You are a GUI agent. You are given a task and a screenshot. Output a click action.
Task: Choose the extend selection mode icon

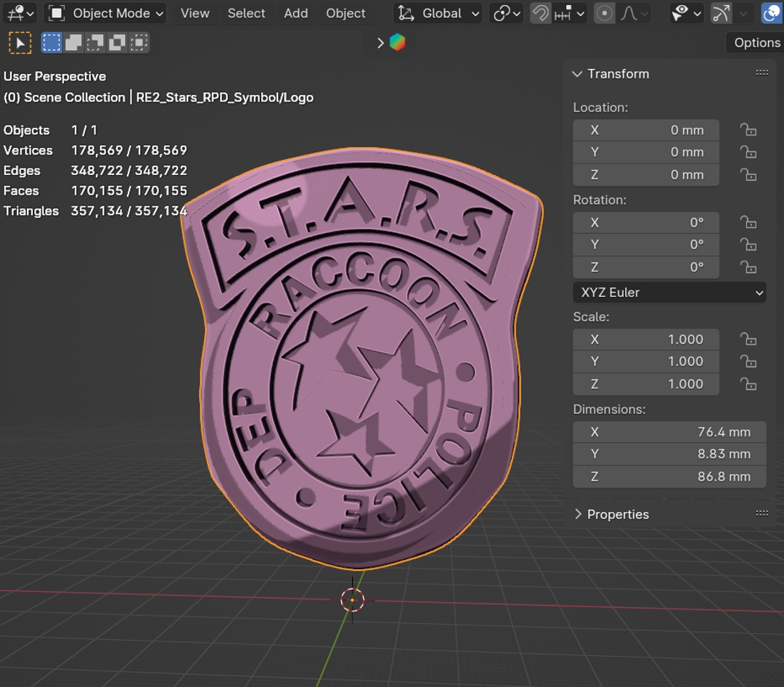73,43
